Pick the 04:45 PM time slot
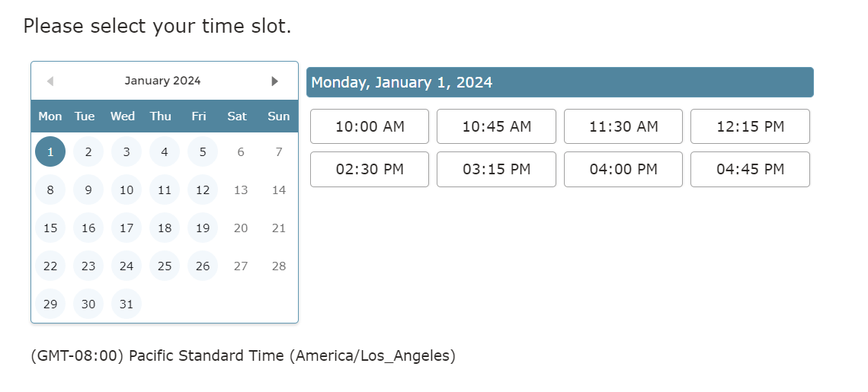868x392 pixels. [x=750, y=169]
